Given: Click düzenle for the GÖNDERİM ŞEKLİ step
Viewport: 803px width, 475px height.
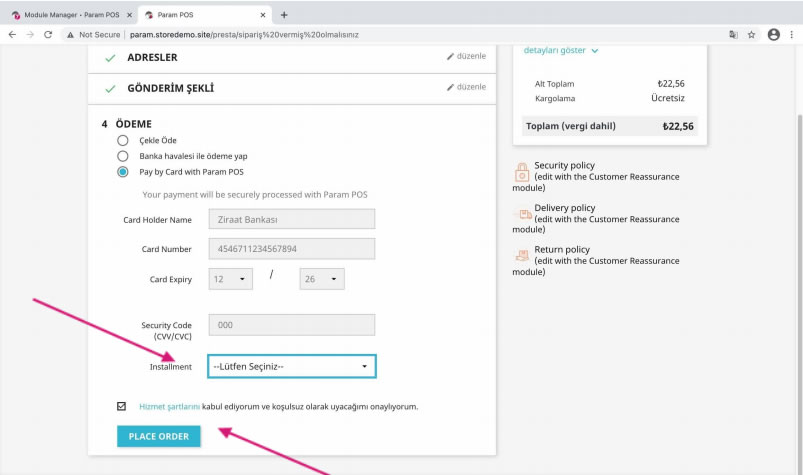Looking at the screenshot, I should [x=471, y=87].
